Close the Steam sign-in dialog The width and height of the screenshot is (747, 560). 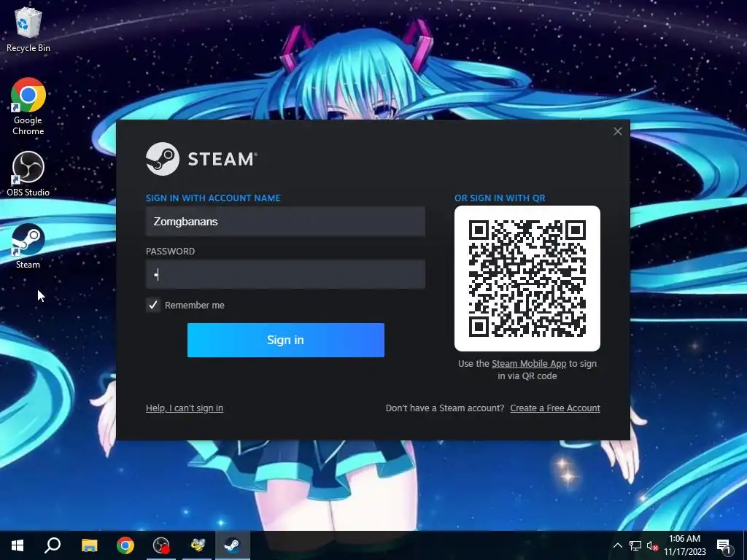click(617, 131)
